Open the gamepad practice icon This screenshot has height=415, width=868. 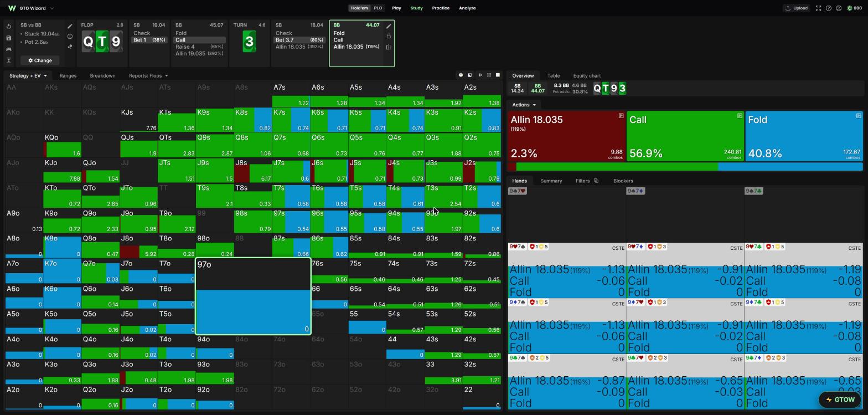tap(9, 49)
